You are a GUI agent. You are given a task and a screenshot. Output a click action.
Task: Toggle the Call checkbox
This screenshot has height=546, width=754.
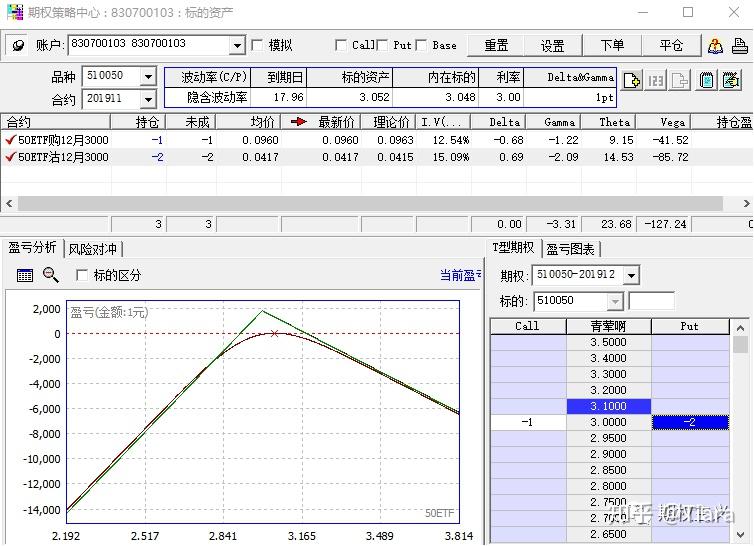coord(340,45)
